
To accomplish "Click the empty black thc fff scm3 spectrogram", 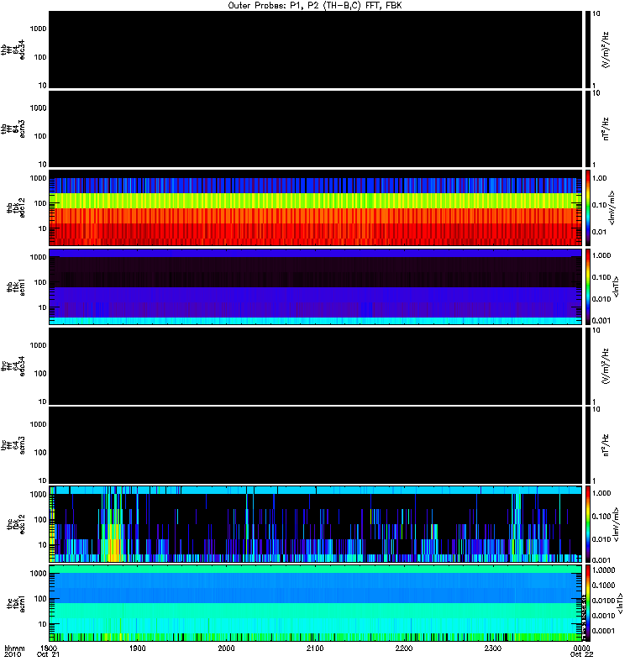I will pyautogui.click(x=316, y=445).
